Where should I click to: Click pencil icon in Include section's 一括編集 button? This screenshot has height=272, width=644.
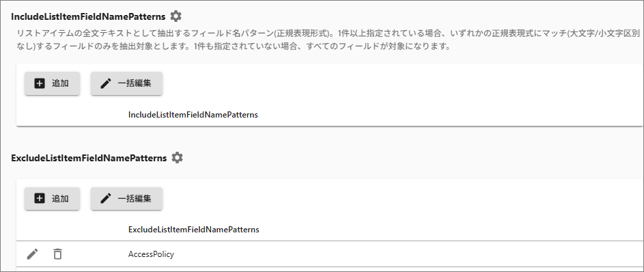click(x=106, y=83)
